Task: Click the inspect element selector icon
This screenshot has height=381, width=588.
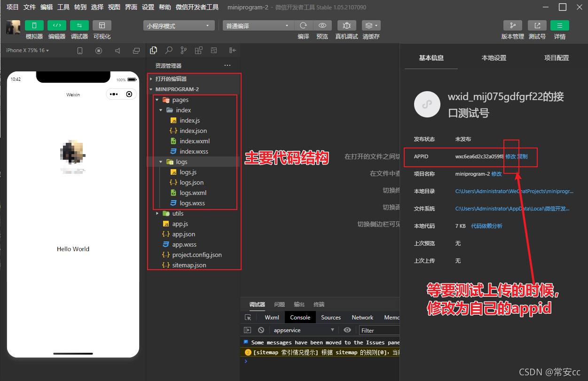Action: pos(248,317)
